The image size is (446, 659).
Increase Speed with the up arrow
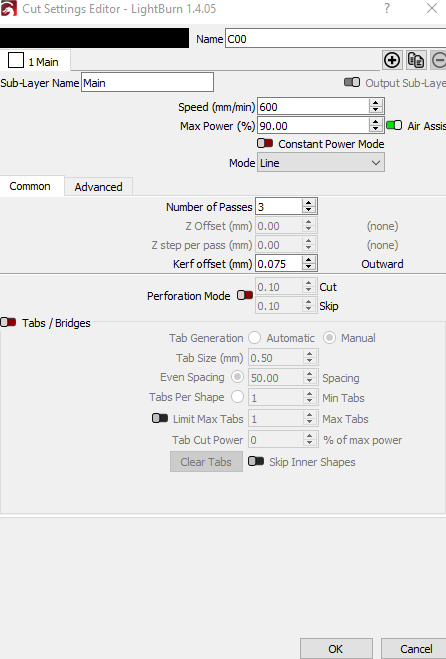(376, 103)
